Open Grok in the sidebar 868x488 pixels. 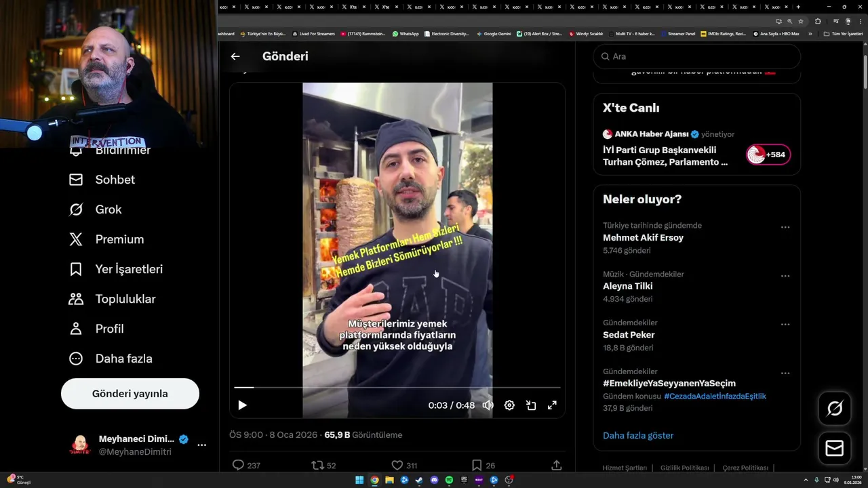[96, 209]
